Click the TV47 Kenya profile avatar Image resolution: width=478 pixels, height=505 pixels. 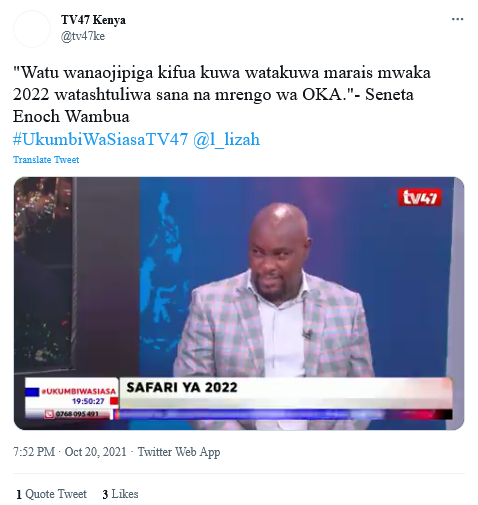(x=32, y=29)
